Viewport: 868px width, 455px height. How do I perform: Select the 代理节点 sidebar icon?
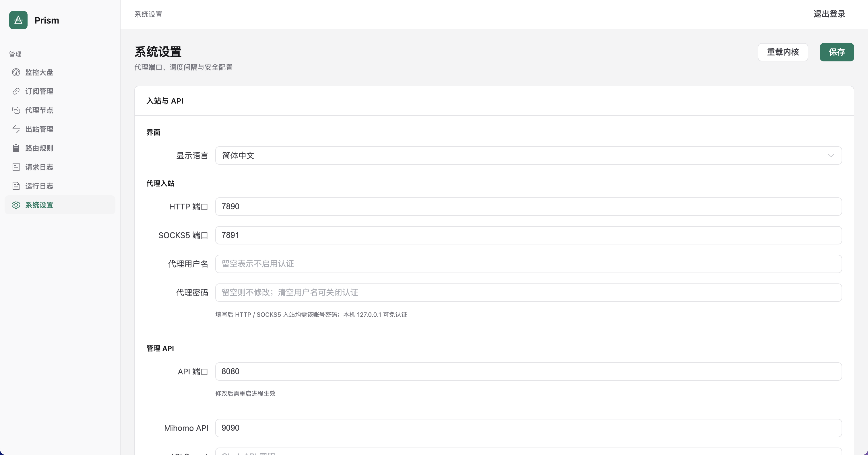pyautogui.click(x=16, y=110)
